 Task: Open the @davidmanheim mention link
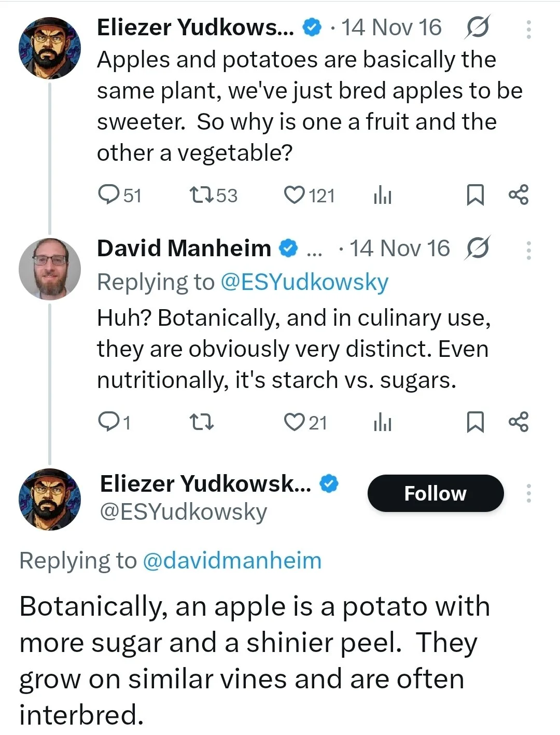(x=232, y=561)
